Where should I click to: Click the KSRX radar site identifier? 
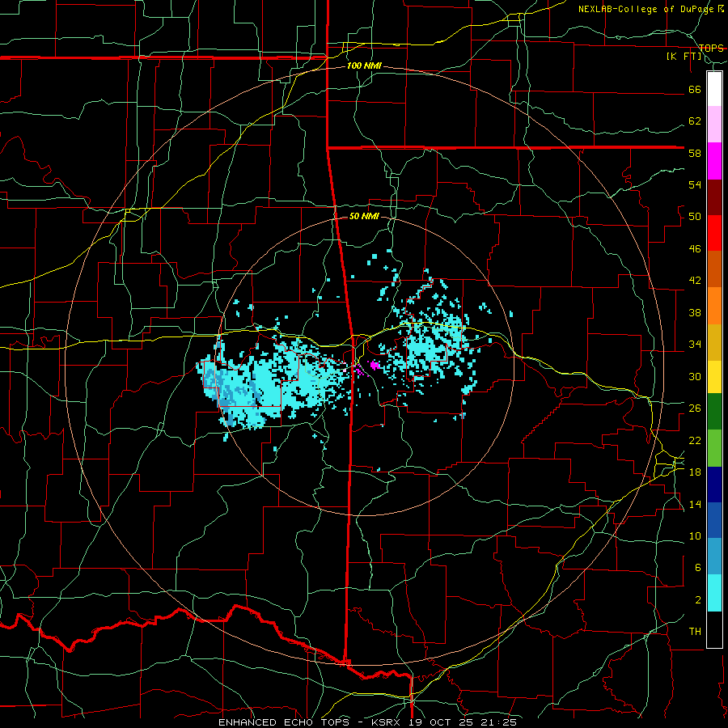(387, 722)
